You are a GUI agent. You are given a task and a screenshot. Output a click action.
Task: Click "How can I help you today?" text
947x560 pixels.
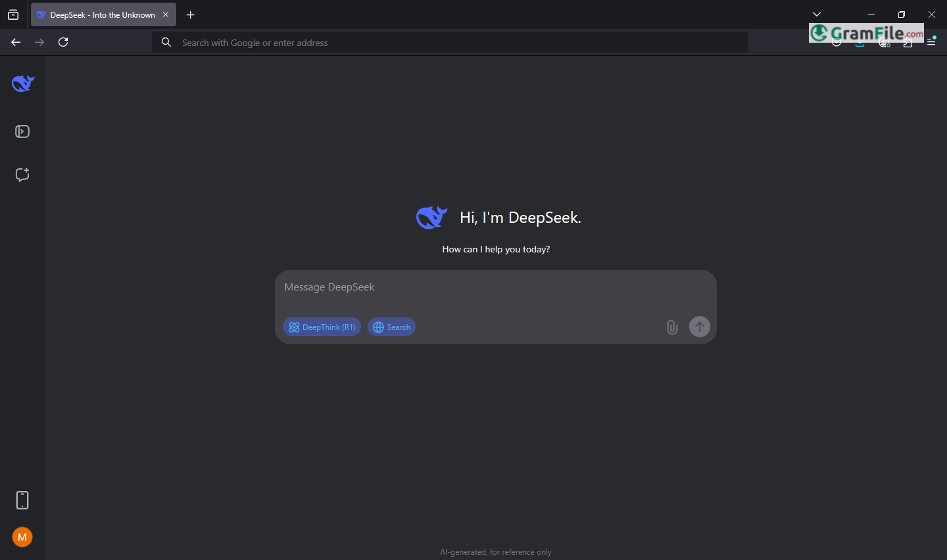coord(496,249)
